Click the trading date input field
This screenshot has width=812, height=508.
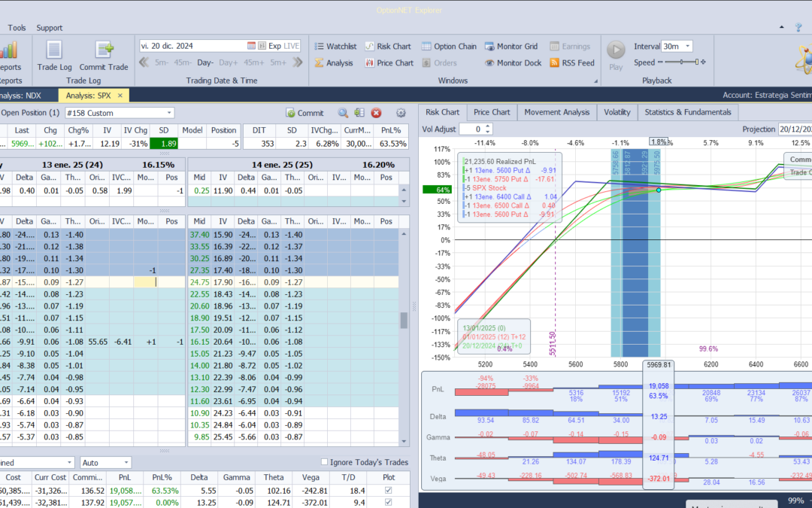pyautogui.click(x=192, y=46)
